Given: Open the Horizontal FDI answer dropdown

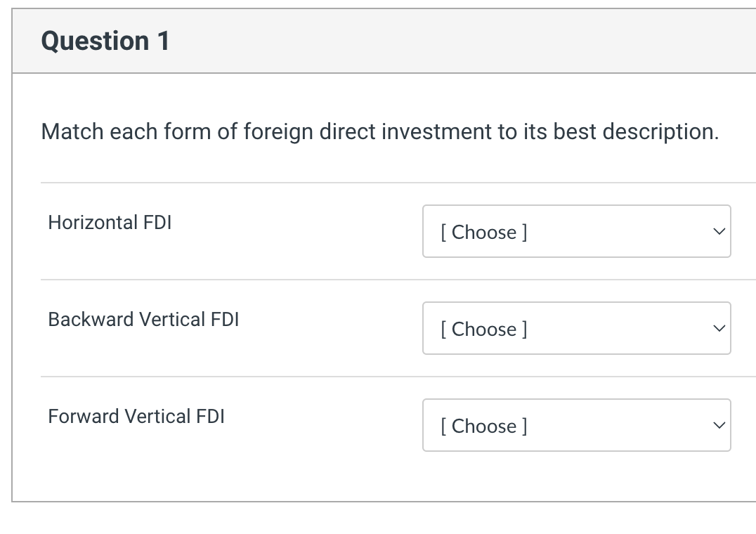Looking at the screenshot, I should click(x=576, y=231).
